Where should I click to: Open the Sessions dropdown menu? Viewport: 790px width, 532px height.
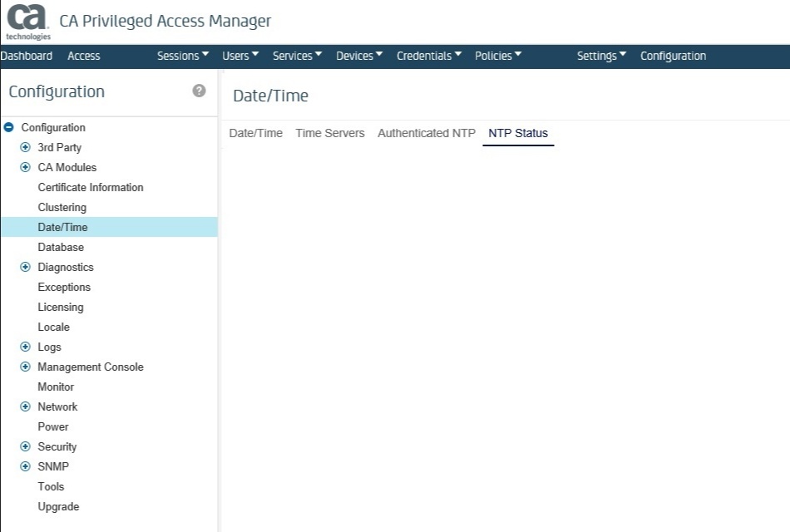(183, 56)
